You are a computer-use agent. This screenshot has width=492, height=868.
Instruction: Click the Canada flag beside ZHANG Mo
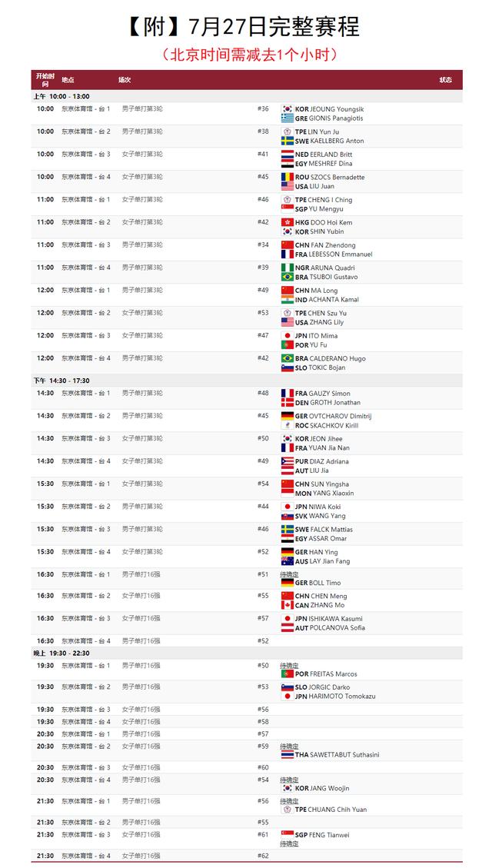[x=288, y=605]
